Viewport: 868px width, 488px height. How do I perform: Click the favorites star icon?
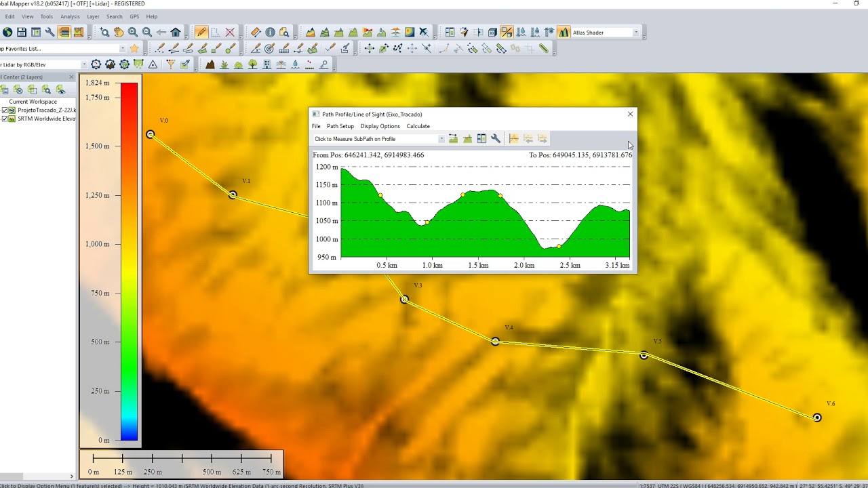pos(134,48)
